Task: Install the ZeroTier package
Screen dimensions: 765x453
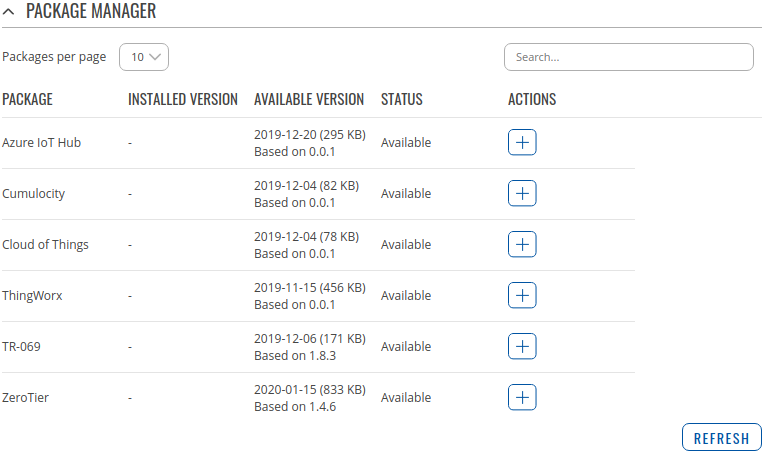Action: pos(522,398)
